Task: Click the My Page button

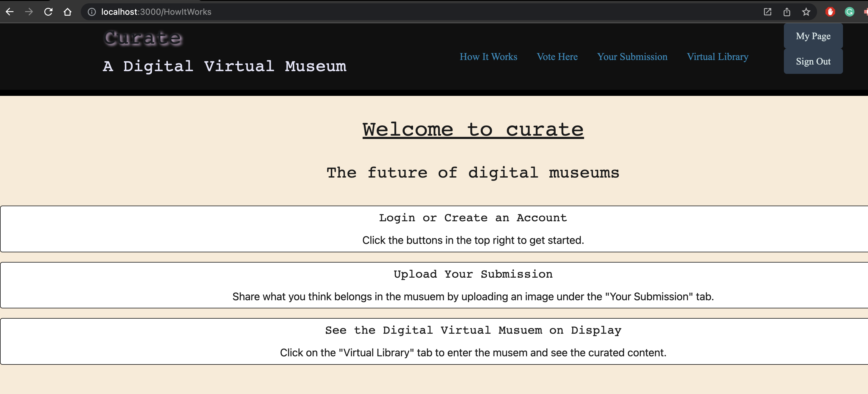Action: (x=813, y=36)
